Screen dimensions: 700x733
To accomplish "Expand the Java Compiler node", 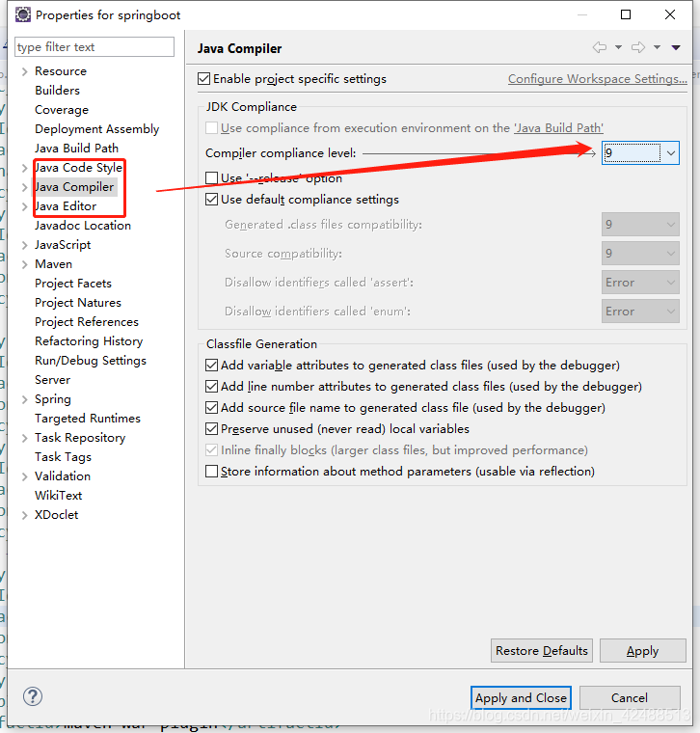I will pos(25,187).
